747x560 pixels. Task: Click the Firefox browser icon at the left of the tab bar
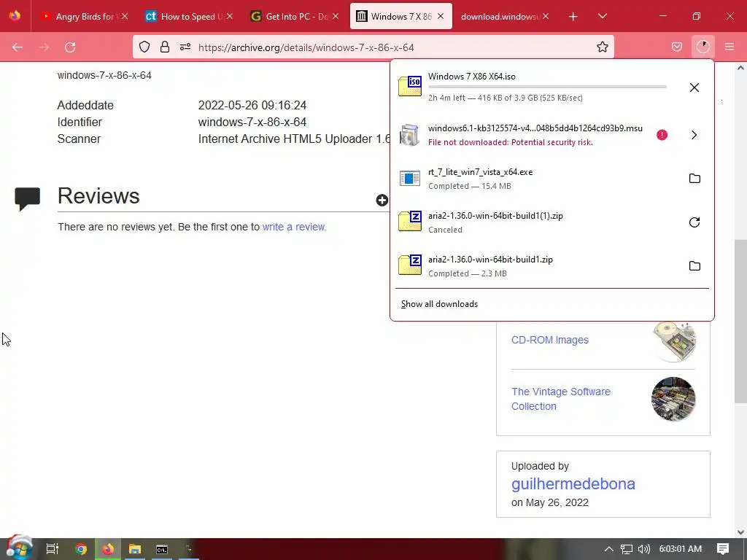[15, 16]
